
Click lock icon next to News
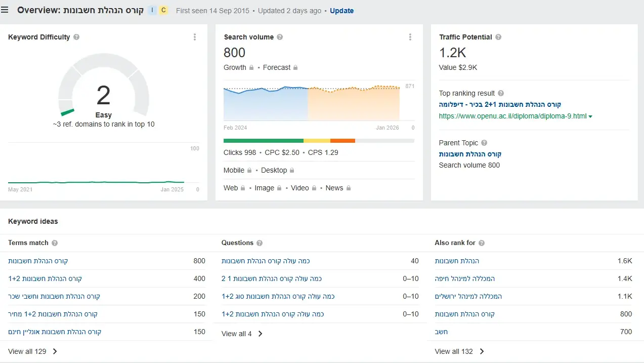point(349,188)
